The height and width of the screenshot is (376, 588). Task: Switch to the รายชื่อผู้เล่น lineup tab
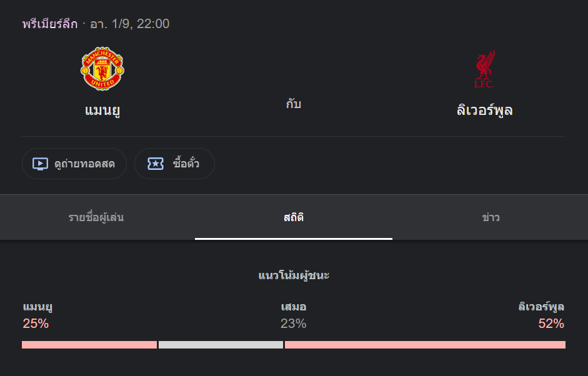96,217
